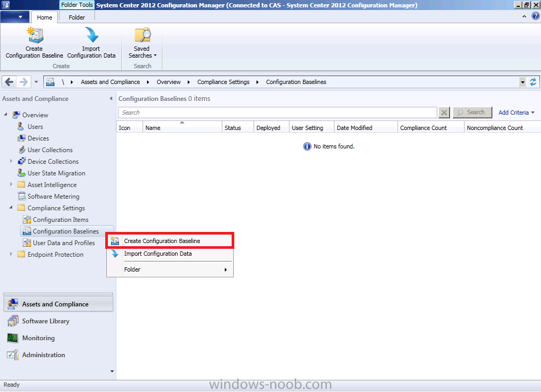Open the blue application menu dropdown
541x392 pixels.
click(15, 17)
